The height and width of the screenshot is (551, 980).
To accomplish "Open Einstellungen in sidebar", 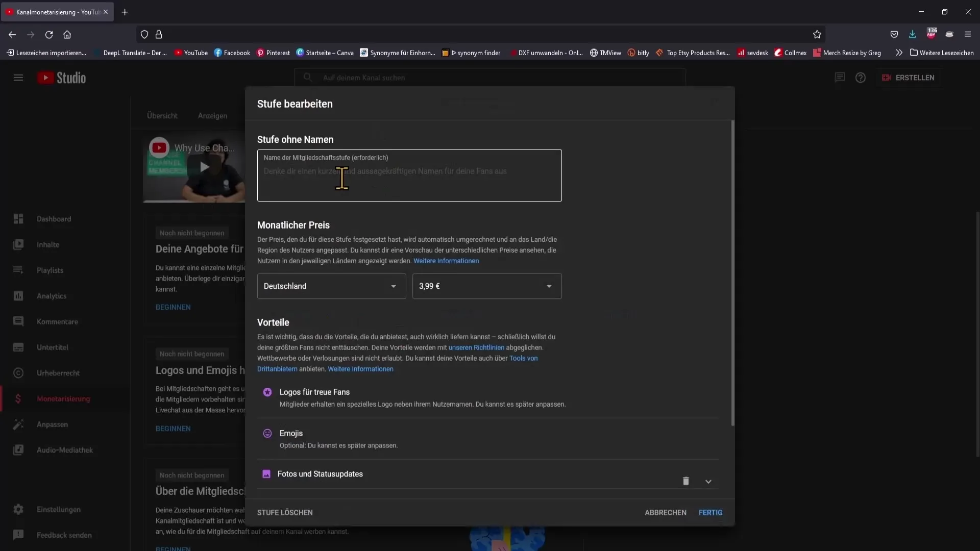I will coord(59,509).
